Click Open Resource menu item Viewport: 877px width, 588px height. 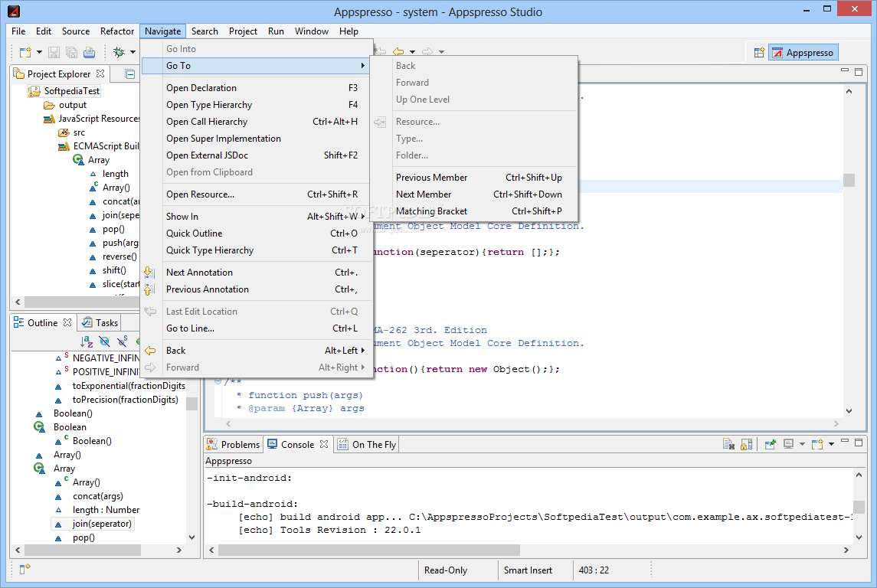pyautogui.click(x=257, y=194)
